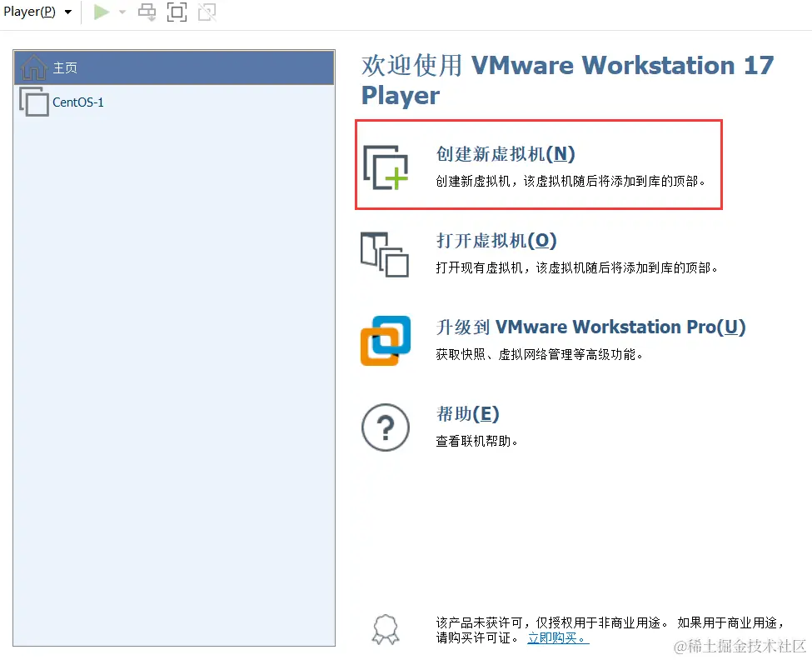Enter full screen mode via toolbar icon
The width and height of the screenshot is (812, 660).
177,12
